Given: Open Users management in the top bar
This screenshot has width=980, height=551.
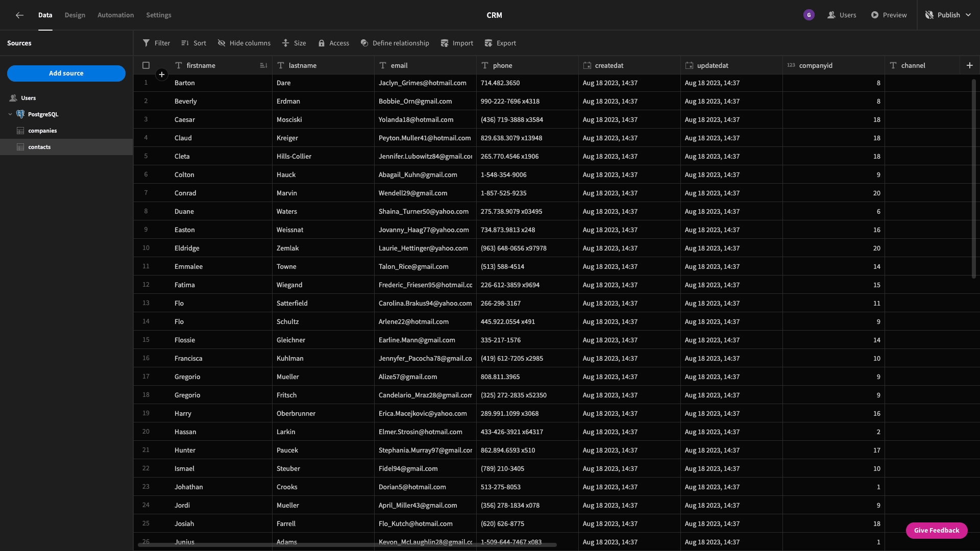Looking at the screenshot, I should click(x=842, y=15).
